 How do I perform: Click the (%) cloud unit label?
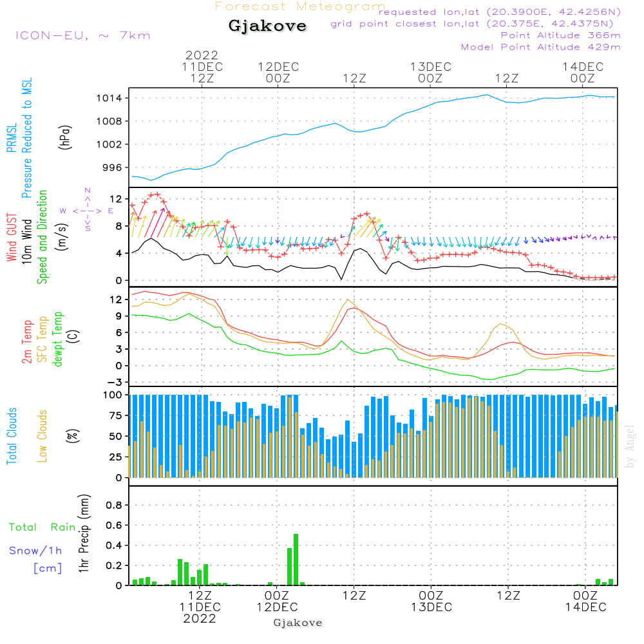(x=73, y=436)
